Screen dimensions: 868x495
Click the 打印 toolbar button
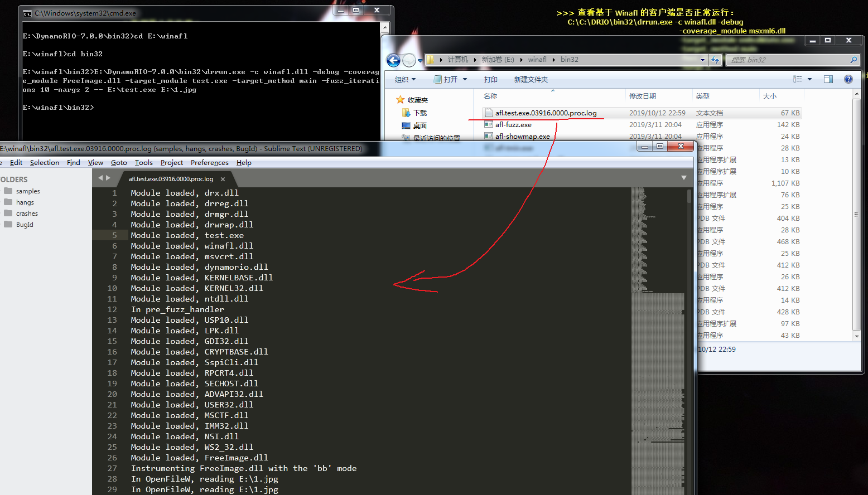click(x=490, y=79)
